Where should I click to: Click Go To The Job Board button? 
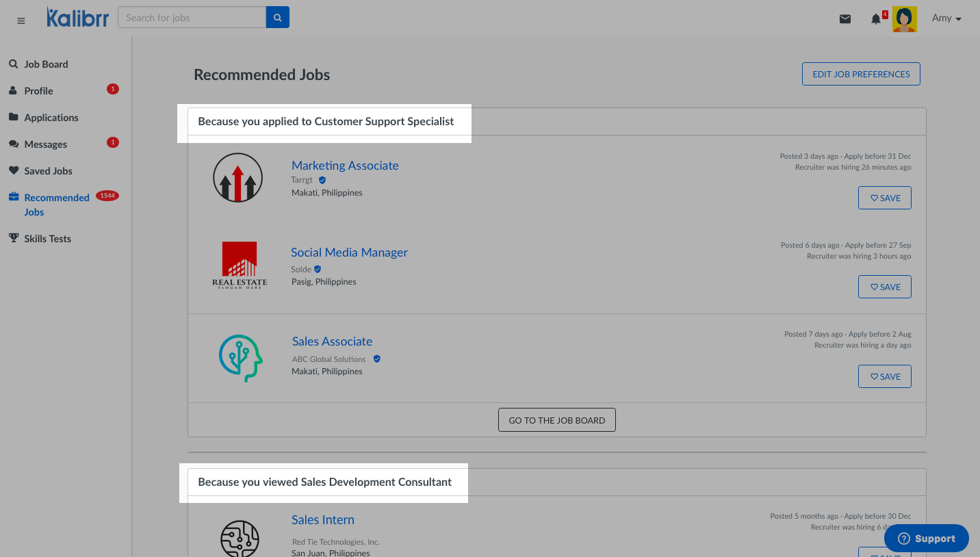556,420
